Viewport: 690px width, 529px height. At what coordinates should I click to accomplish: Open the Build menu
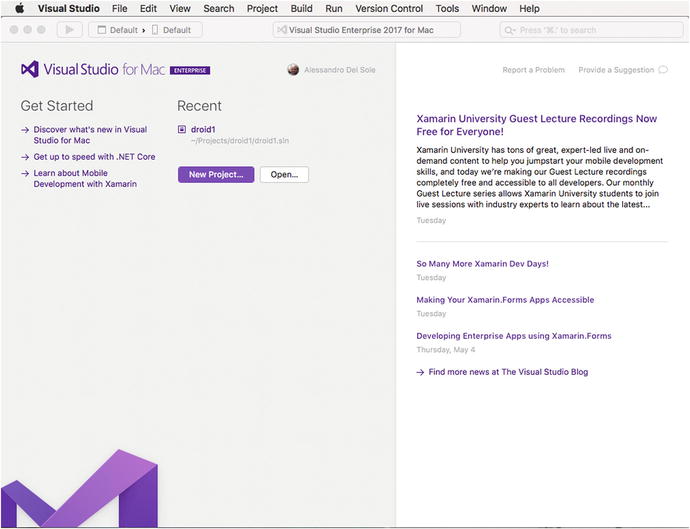(301, 8)
